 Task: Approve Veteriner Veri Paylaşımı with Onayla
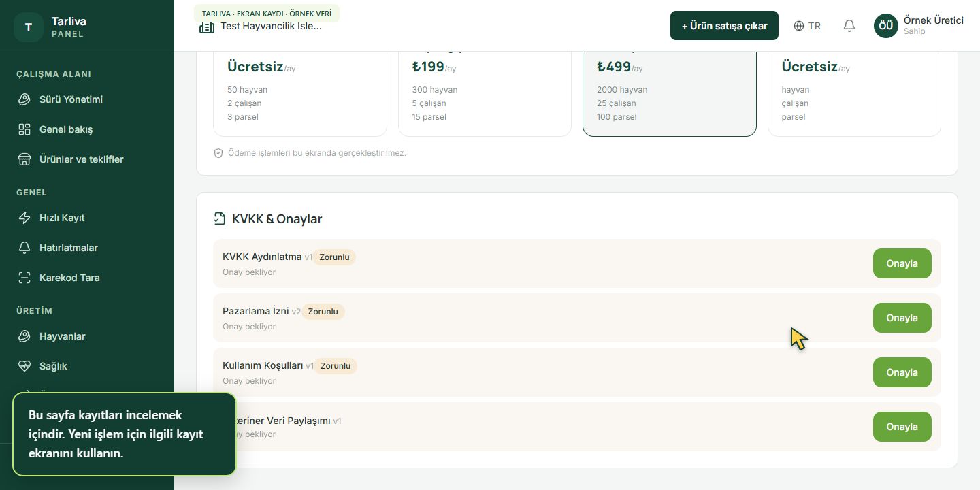click(x=902, y=427)
